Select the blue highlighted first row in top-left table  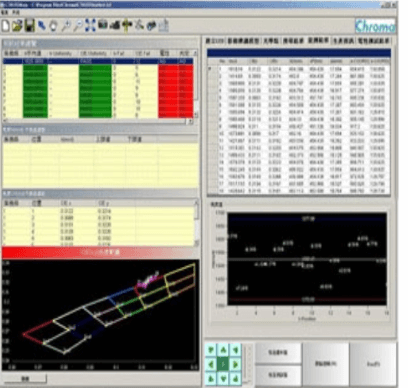click(x=98, y=61)
